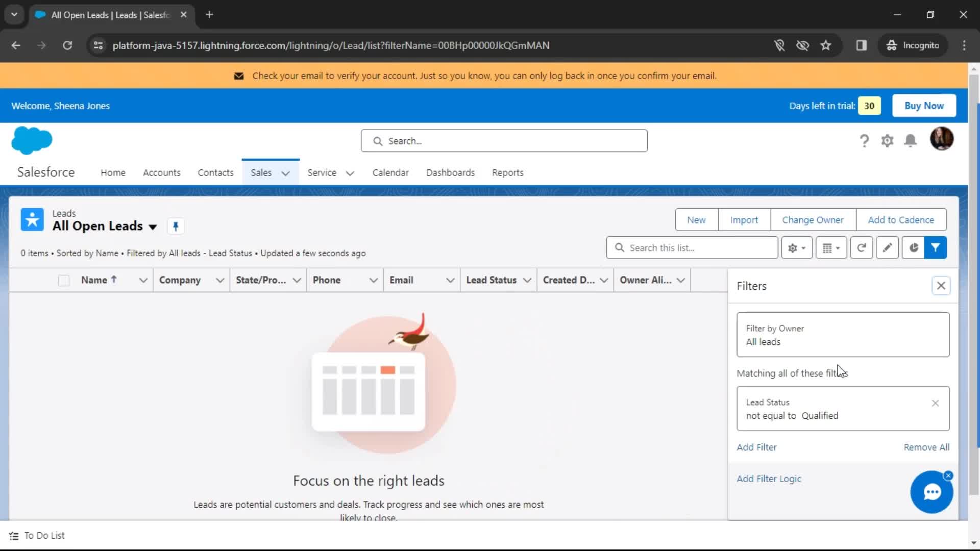The image size is (980, 551).
Task: Click the Add Filter link
Action: (x=756, y=447)
